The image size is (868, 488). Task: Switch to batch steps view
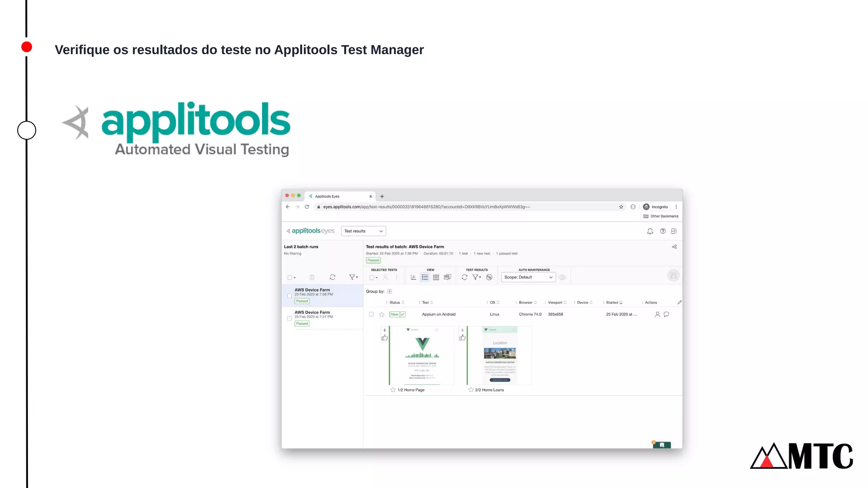(447, 277)
